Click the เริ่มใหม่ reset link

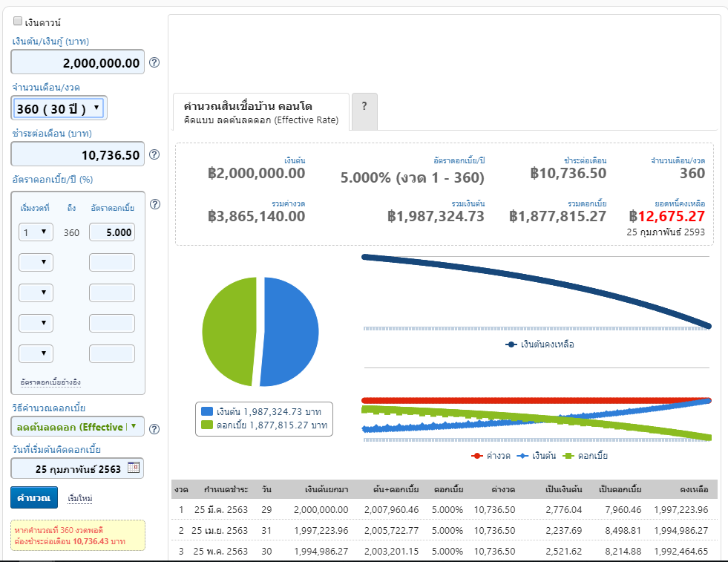click(80, 498)
